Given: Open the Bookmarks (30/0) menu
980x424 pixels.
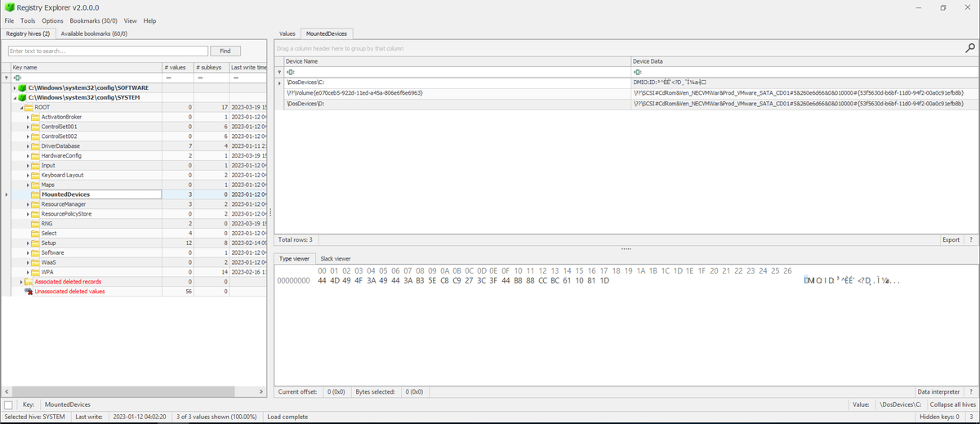Looking at the screenshot, I should (x=93, y=20).
